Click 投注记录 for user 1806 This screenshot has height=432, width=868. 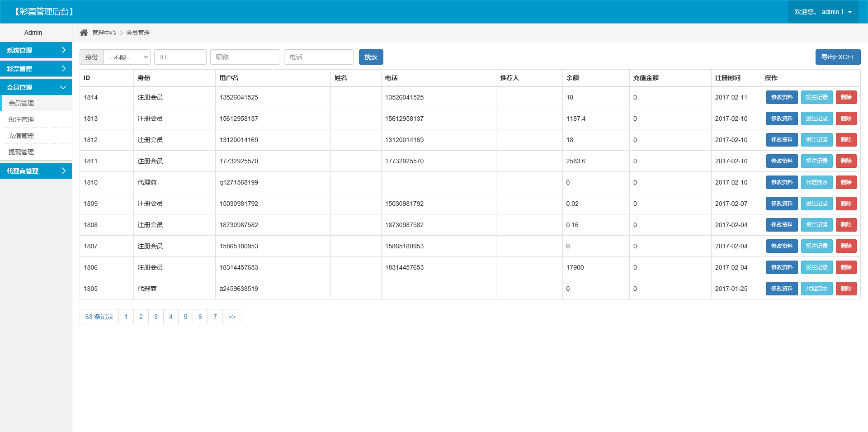(x=816, y=267)
